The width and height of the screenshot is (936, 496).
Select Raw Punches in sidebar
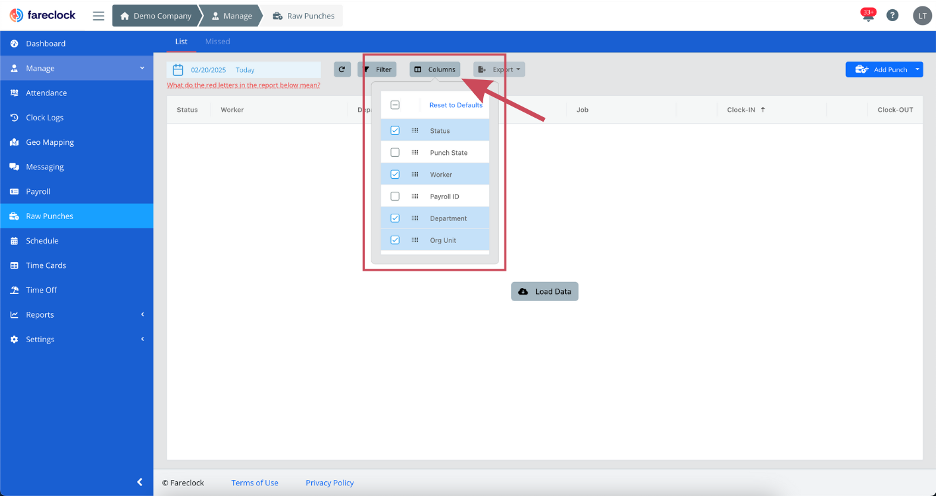pyautogui.click(x=76, y=216)
